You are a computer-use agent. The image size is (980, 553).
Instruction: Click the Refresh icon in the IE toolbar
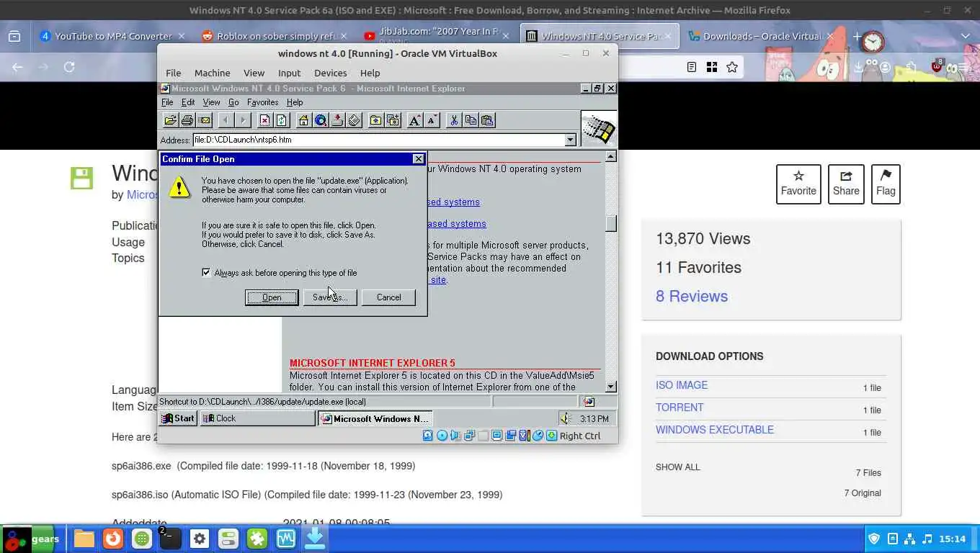[x=281, y=120]
